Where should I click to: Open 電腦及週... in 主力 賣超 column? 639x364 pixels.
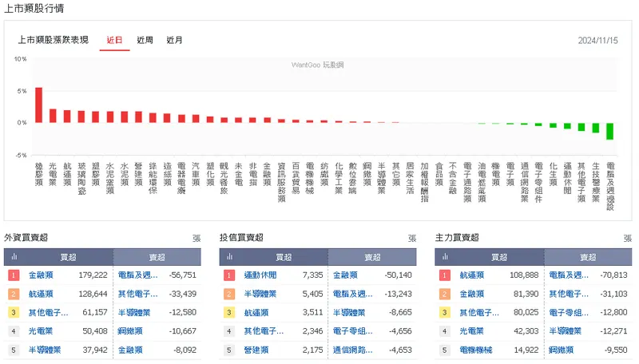click(569, 275)
